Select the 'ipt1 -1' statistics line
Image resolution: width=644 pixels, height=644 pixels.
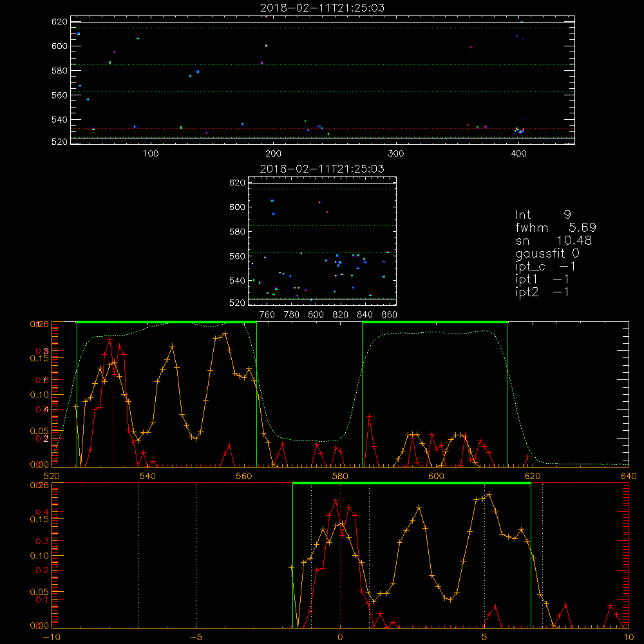pyautogui.click(x=542, y=279)
